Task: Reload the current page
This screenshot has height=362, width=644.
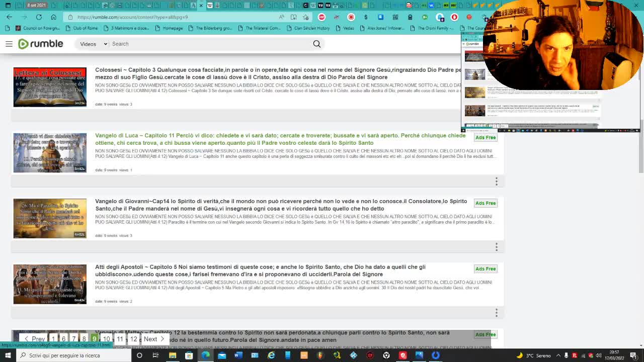Action: pyautogui.click(x=39, y=17)
